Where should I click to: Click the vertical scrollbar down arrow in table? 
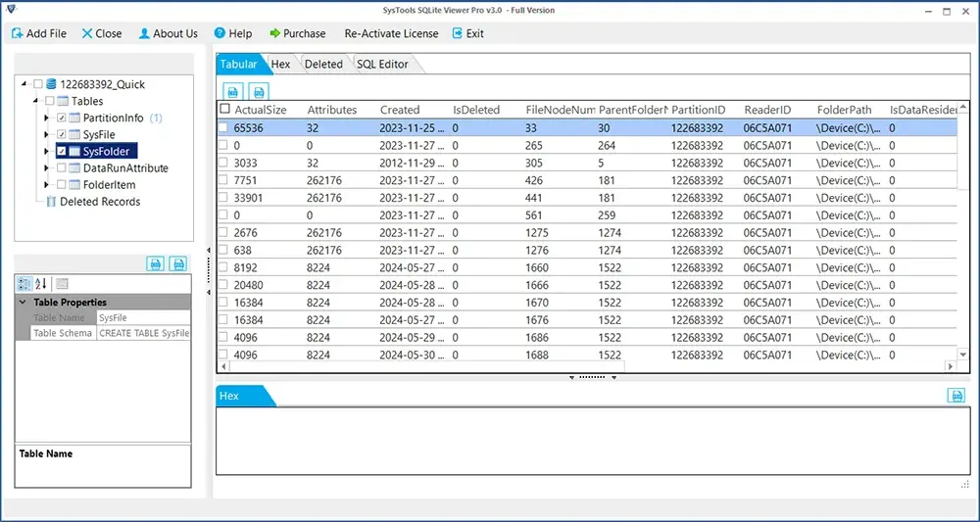point(963,354)
